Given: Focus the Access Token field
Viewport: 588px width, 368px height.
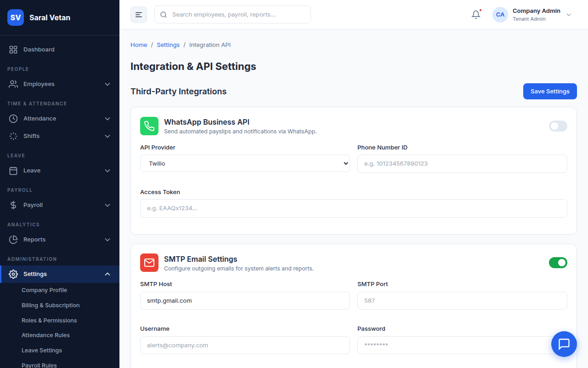Looking at the screenshot, I should [x=354, y=208].
